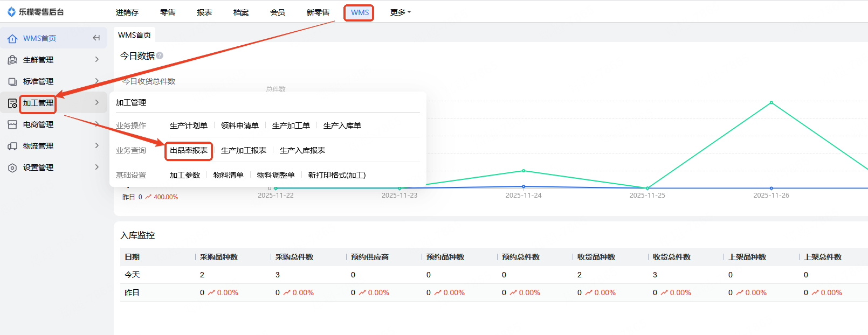The height and width of the screenshot is (335, 868).
Task: Click the 入库监控 section title
Action: [x=137, y=235]
